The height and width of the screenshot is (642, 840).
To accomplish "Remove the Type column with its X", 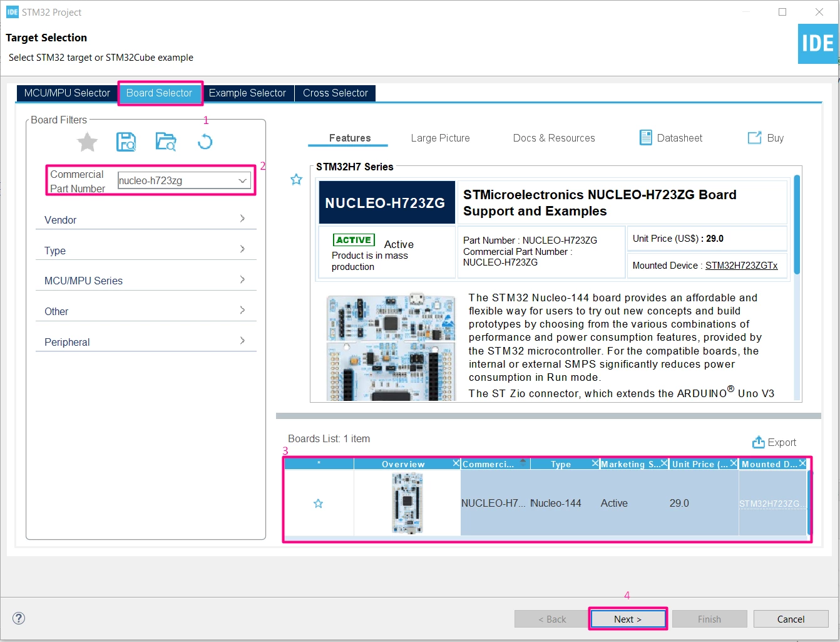I will pos(595,463).
